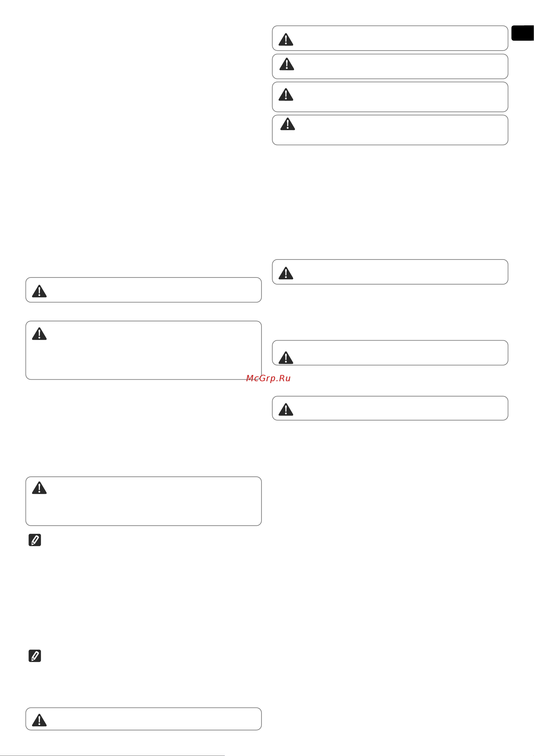Image resolution: width=534 pixels, height=756 pixels.
Task: Click the upper pencil note icon
Action: point(35,540)
